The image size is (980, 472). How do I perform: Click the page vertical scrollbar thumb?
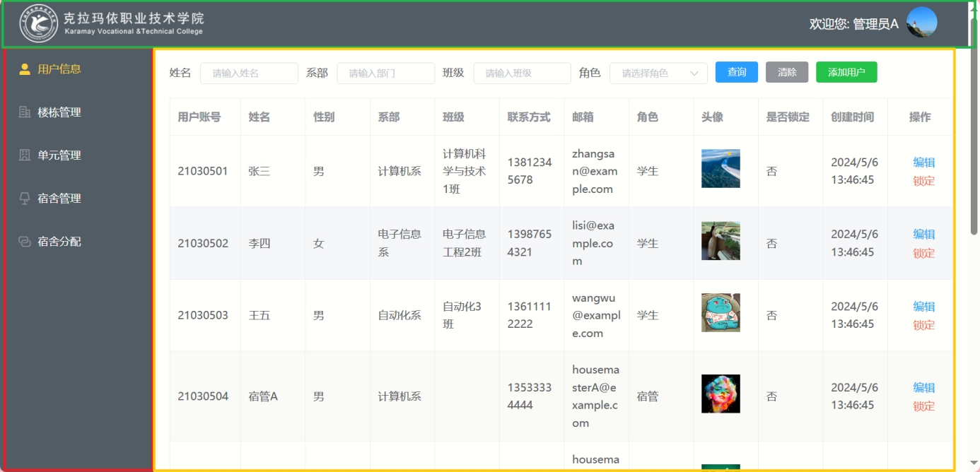(974, 126)
